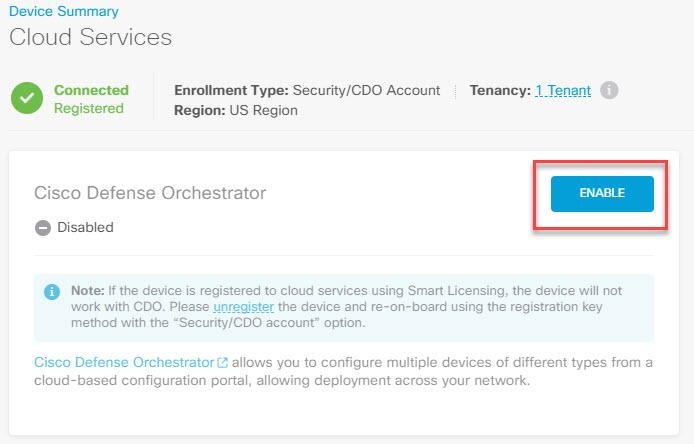
Task: Click the Cloud Services page heading
Action: [91, 37]
